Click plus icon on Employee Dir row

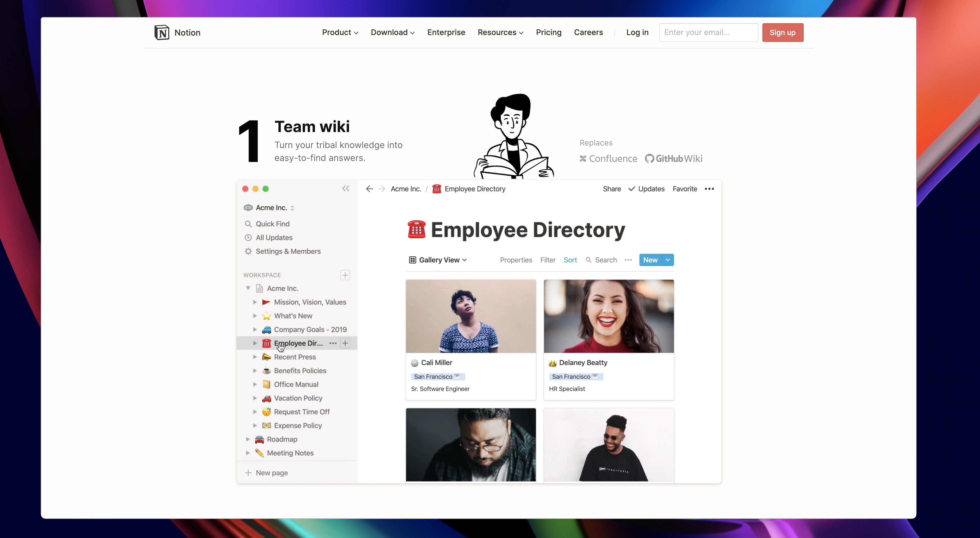(x=345, y=343)
